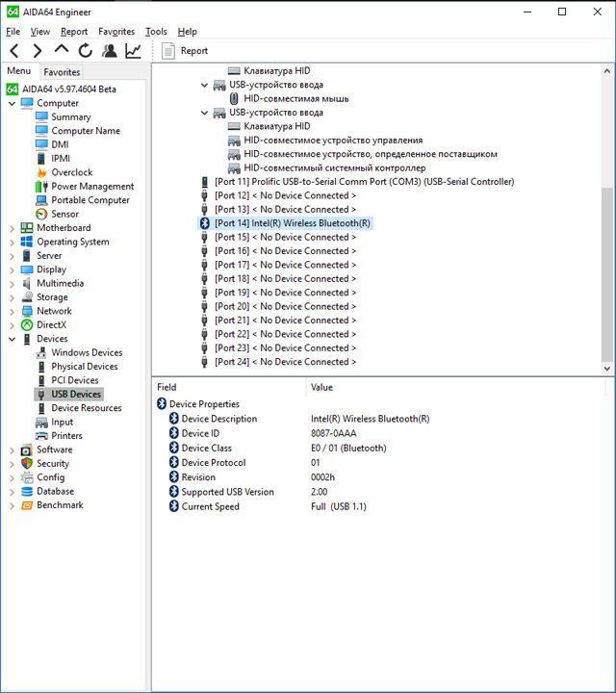Open the Tools menu
Screen dimensions: 616x693
click(157, 32)
